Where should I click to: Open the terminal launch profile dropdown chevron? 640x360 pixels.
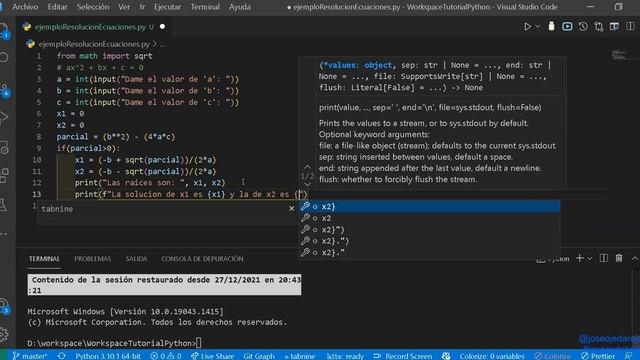coord(589,258)
